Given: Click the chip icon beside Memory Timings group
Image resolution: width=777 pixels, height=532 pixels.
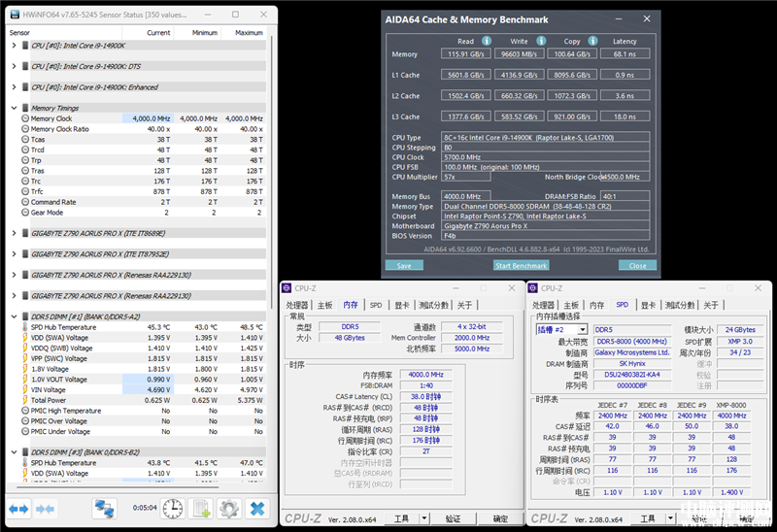Looking at the screenshot, I should pos(25,108).
